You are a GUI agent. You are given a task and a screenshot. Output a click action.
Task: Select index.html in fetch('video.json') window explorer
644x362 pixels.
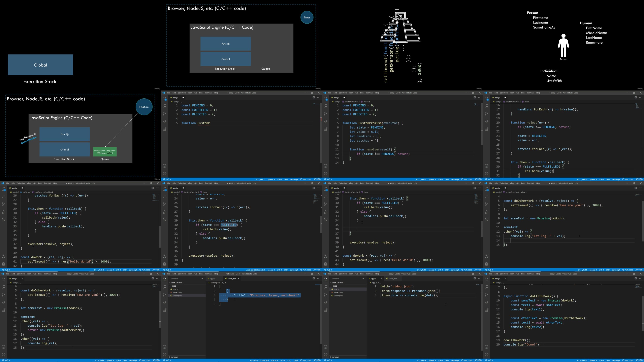click(x=338, y=292)
